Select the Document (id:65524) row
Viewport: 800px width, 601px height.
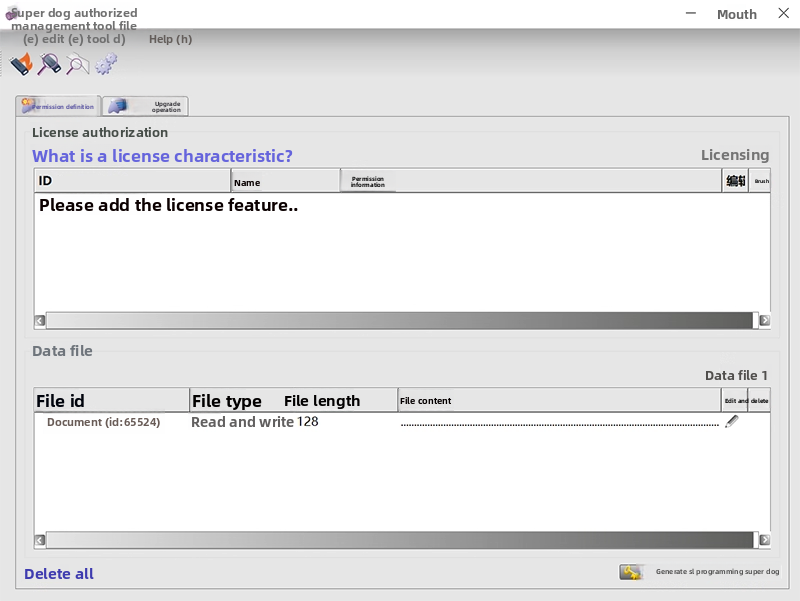(103, 423)
